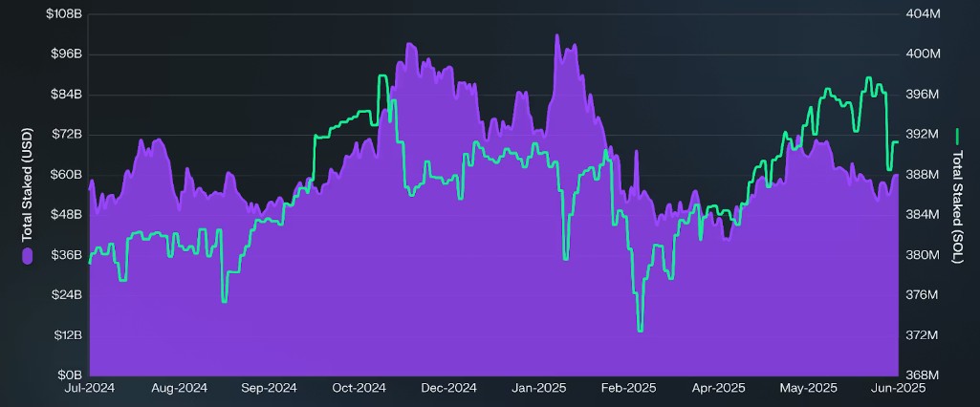
Task: Click the Jan-2025 x-axis label
Action: [x=539, y=388]
